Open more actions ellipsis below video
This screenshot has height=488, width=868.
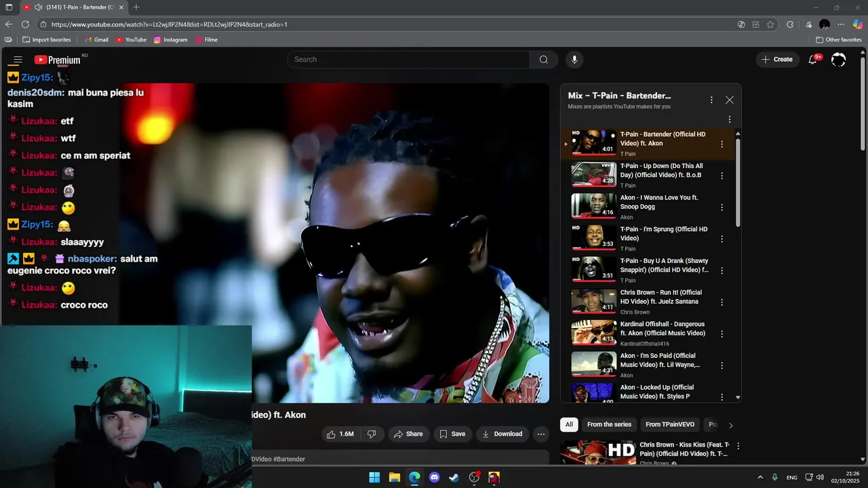coord(540,434)
